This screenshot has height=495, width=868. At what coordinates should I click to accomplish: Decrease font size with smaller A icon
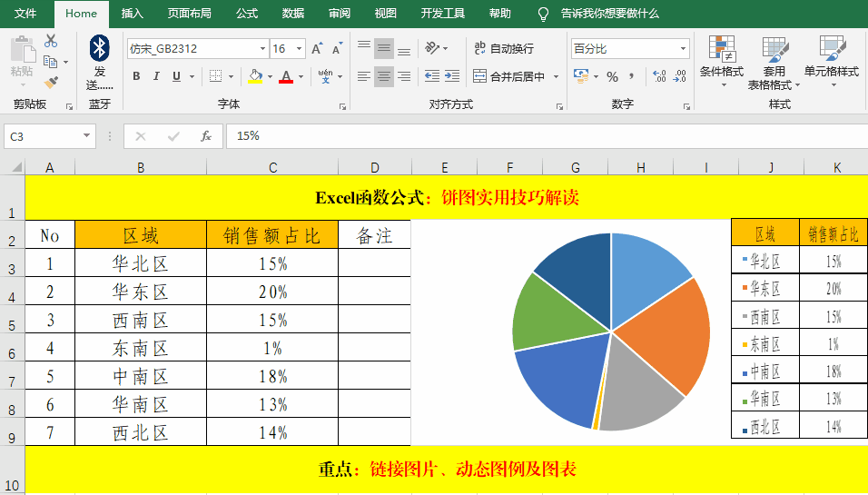coord(337,49)
